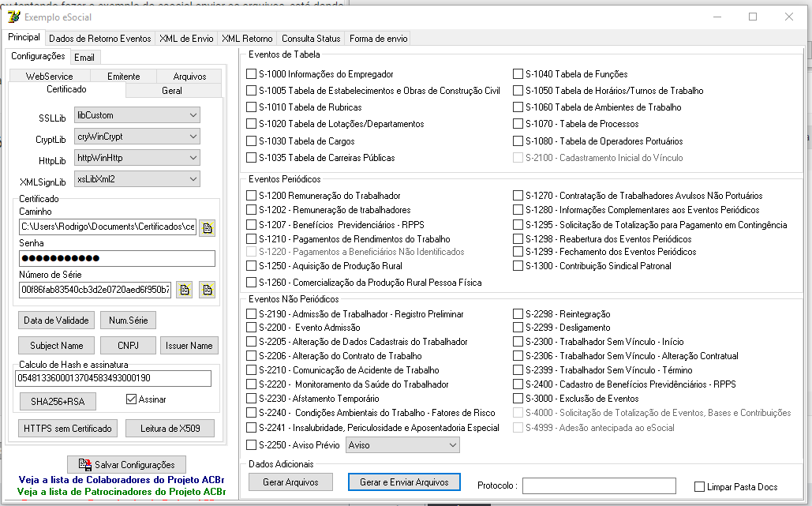812x506 pixels.
Task: Click the Num.Série button
Action: tap(128, 320)
